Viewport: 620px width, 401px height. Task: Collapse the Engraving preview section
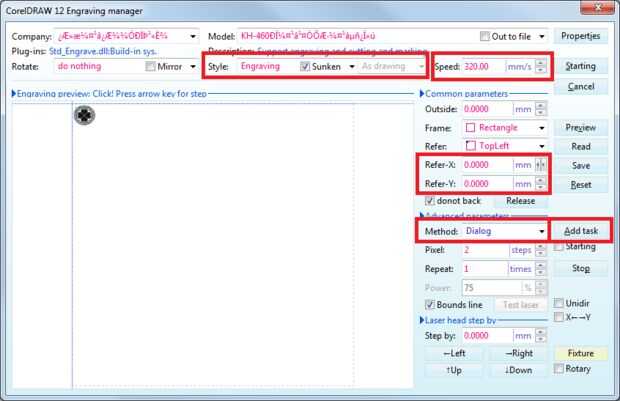tap(14, 94)
